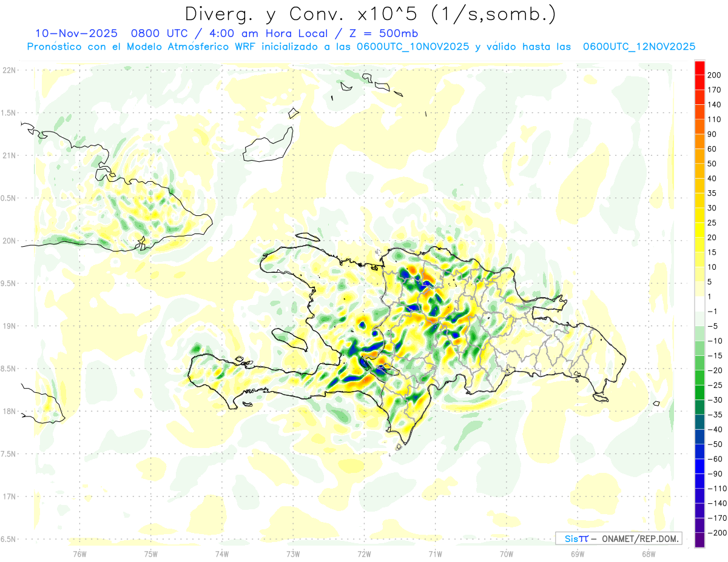Image resolution: width=728 pixels, height=562 pixels.
Task: Click the '73W' longitude label
Action: tap(293, 554)
